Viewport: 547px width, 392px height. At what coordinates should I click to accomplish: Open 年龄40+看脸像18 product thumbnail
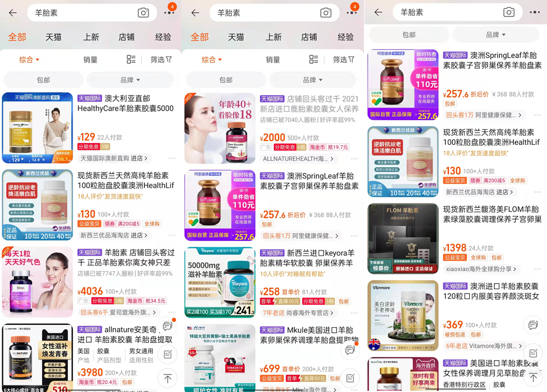click(x=220, y=128)
